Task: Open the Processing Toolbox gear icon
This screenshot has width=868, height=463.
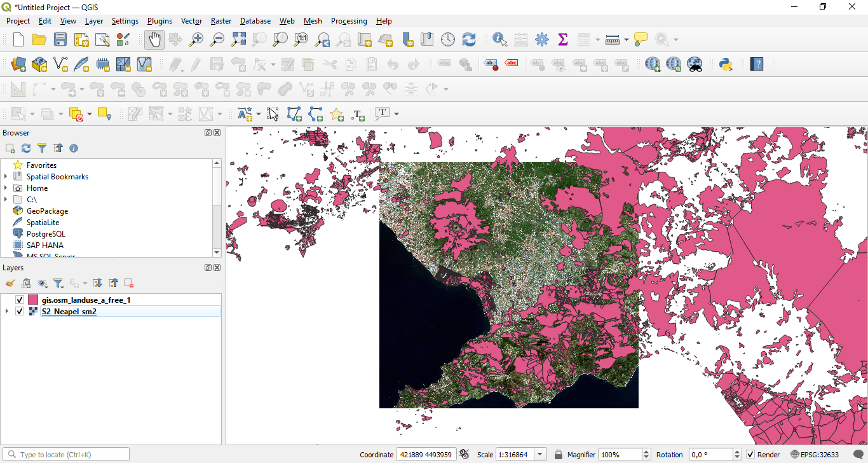Action: (541, 39)
